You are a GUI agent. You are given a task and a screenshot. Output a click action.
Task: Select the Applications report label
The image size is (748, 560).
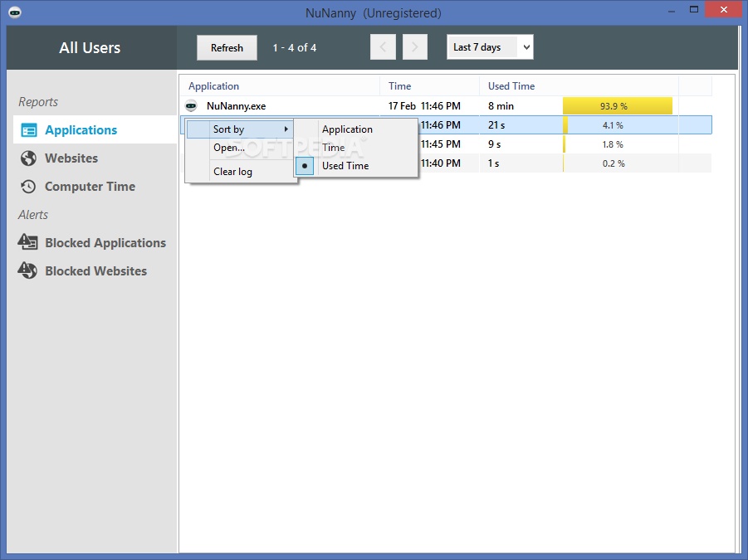tap(81, 130)
